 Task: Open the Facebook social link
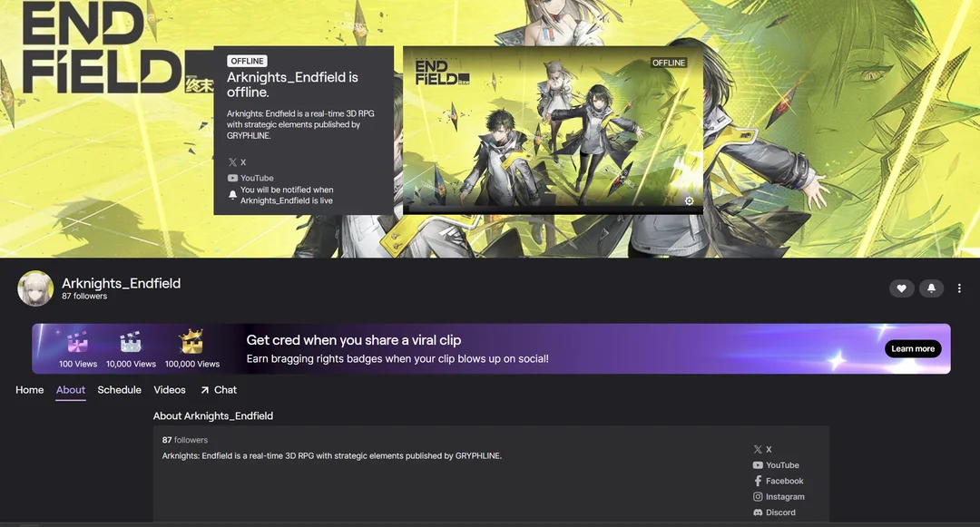[x=779, y=481]
